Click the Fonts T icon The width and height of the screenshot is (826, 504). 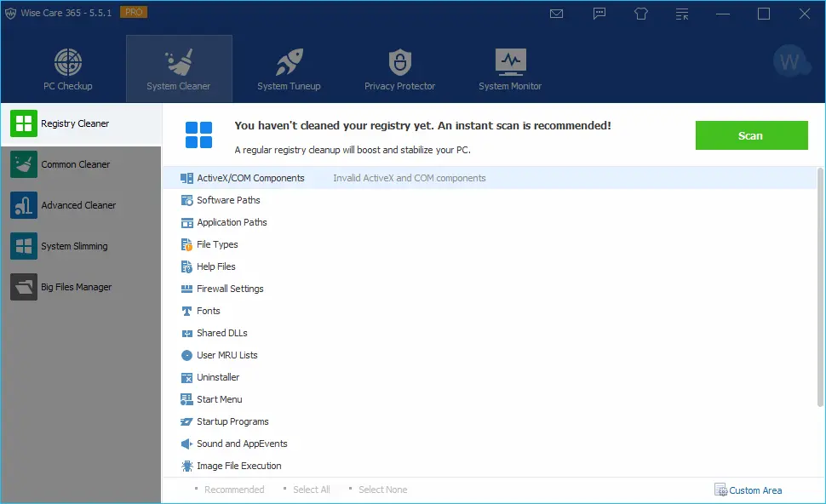pos(186,312)
